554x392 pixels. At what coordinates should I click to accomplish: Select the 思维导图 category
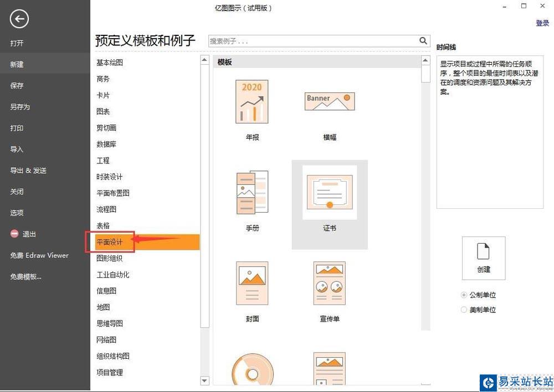[x=110, y=323]
